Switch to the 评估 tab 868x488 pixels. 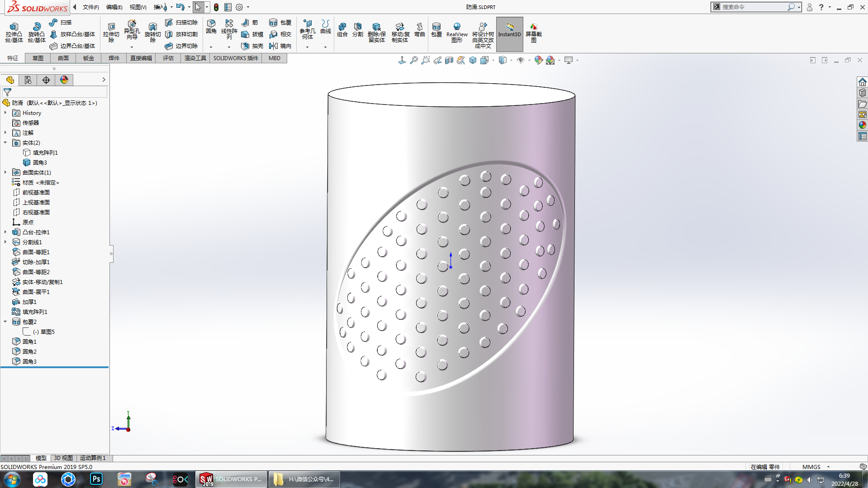coord(168,58)
